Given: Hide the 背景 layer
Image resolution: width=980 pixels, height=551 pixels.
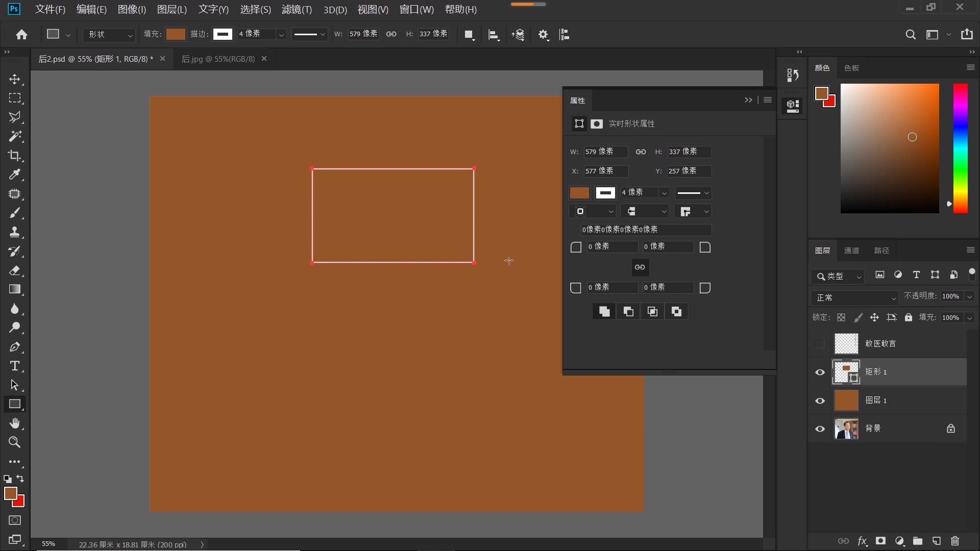Looking at the screenshot, I should click(x=820, y=429).
